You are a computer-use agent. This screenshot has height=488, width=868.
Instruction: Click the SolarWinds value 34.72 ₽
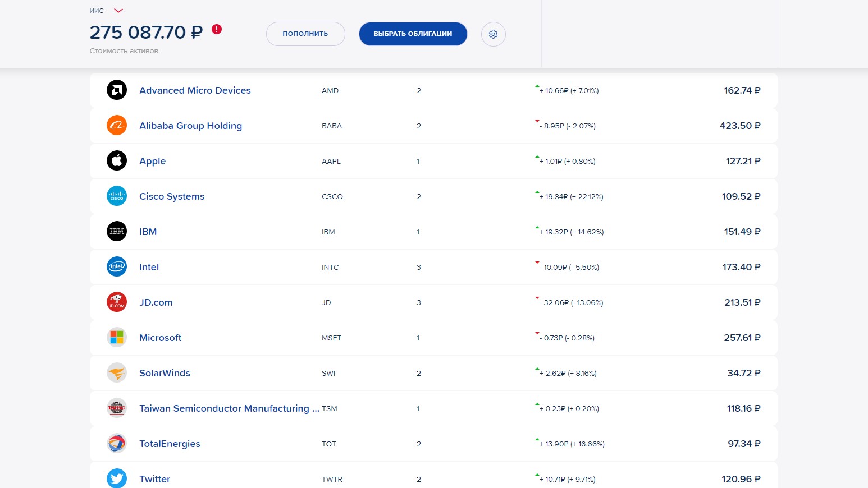tap(744, 373)
